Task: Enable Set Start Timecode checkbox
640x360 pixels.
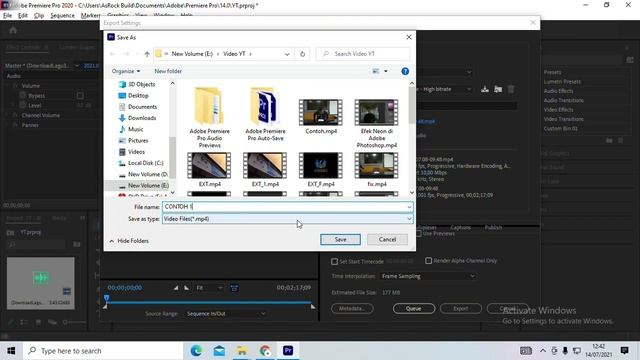Action: pyautogui.click(x=335, y=261)
